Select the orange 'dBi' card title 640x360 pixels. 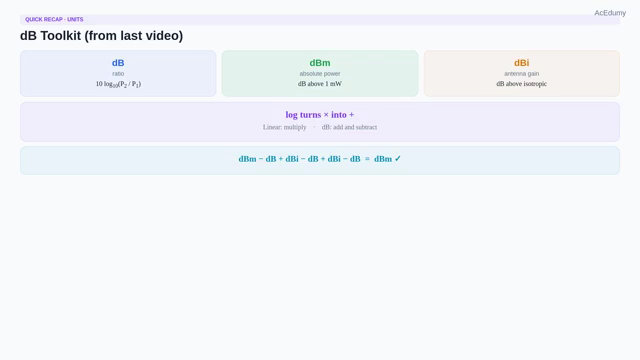522,63
